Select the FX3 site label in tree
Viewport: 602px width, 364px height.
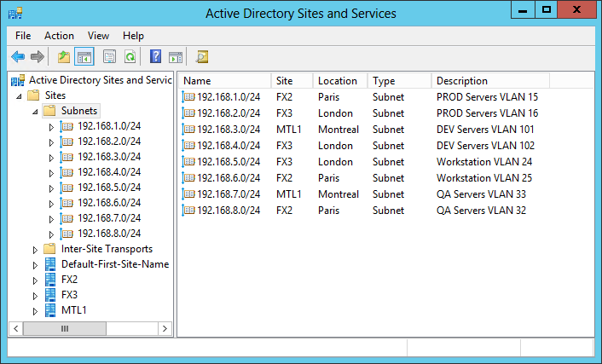[x=69, y=295]
